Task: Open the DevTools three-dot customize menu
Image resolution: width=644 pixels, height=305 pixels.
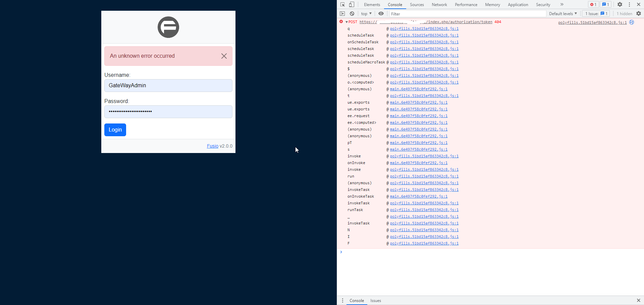Action: click(x=629, y=4)
